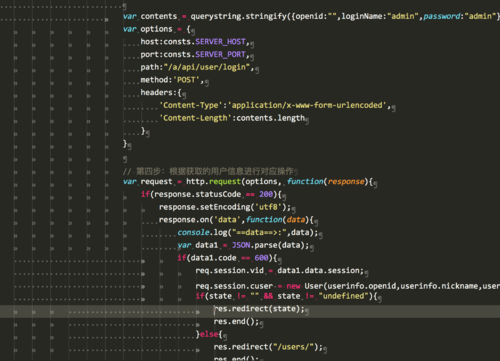Click the highlighted res.redirect(state) line
This screenshot has height=361, width=500.
tap(259, 309)
